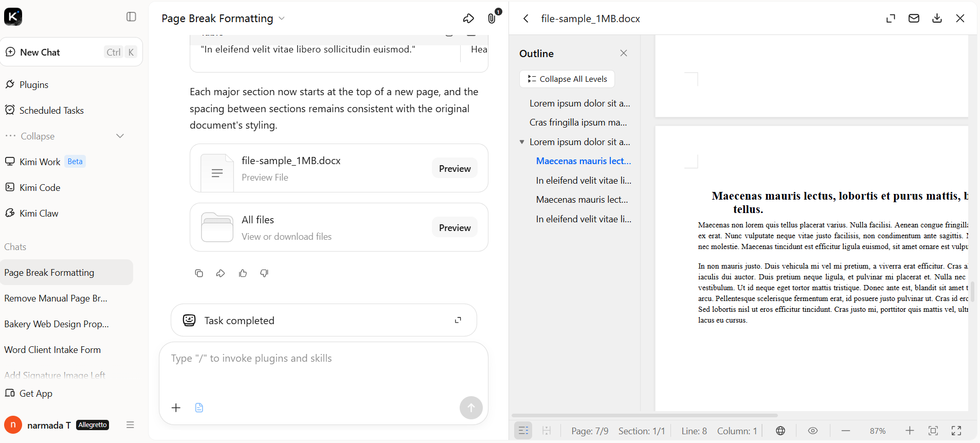The width and height of the screenshot is (980, 443).
Task: Enter fullscreen view of the document
Action: 956,431
